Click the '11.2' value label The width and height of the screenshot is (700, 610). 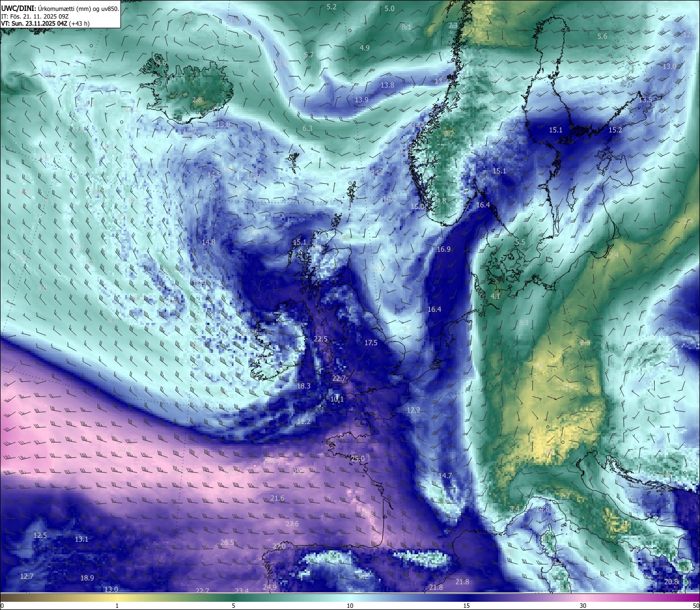304,421
